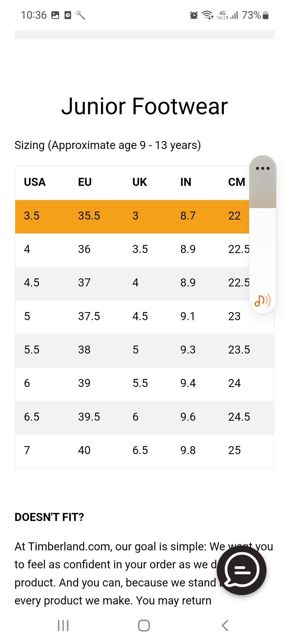Open recent apps navigation button
The image size is (289, 644).
(x=63, y=625)
